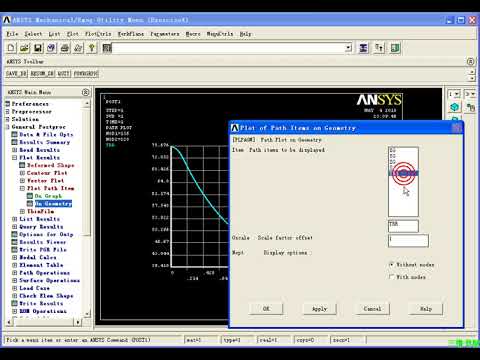Click the isometric view cube icon

(x=455, y=107)
